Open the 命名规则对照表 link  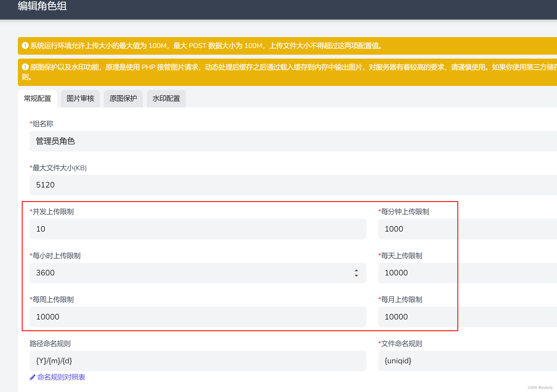[x=61, y=377]
